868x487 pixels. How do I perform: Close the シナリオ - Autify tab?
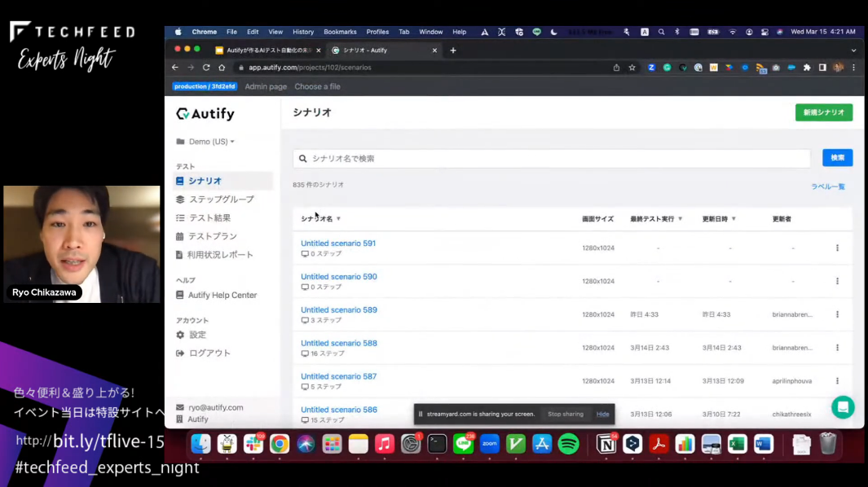[x=434, y=50]
